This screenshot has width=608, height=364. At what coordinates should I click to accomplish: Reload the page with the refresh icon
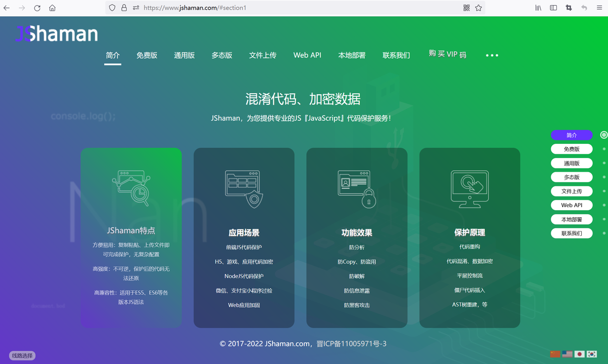click(x=37, y=8)
